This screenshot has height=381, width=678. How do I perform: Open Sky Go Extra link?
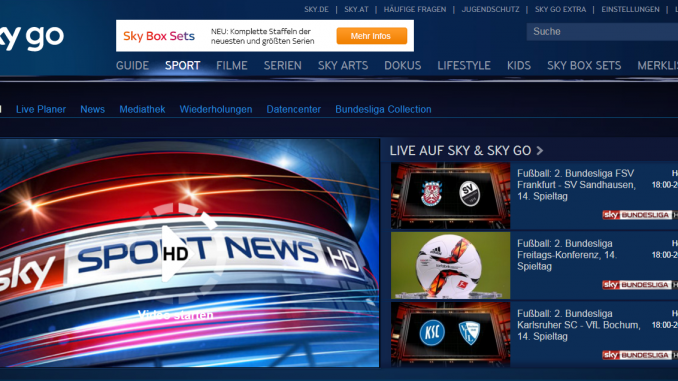tap(560, 9)
